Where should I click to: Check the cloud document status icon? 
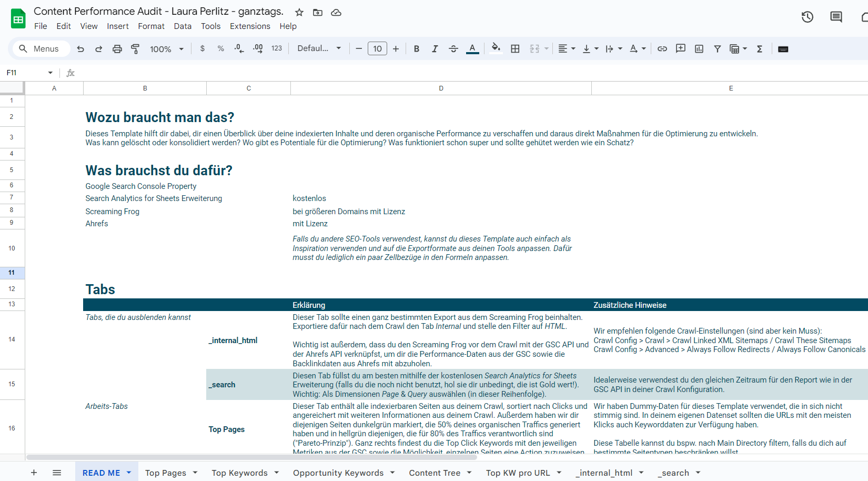coord(336,12)
